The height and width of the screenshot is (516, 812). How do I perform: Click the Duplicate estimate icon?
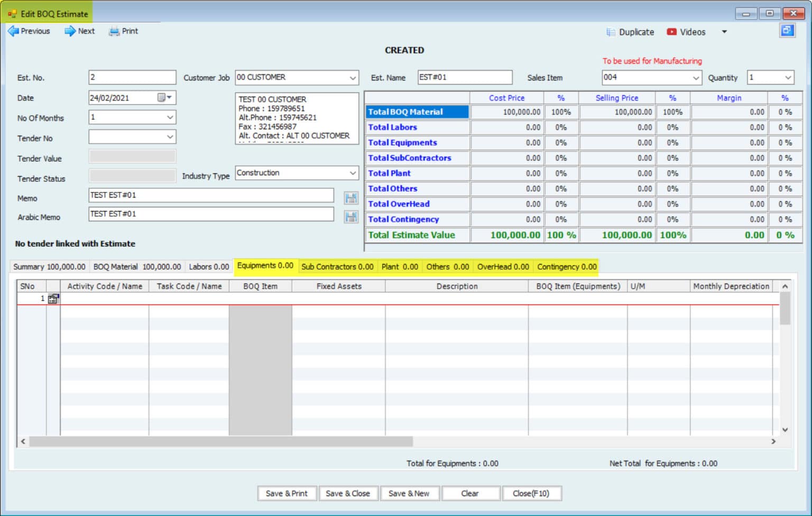coord(611,32)
